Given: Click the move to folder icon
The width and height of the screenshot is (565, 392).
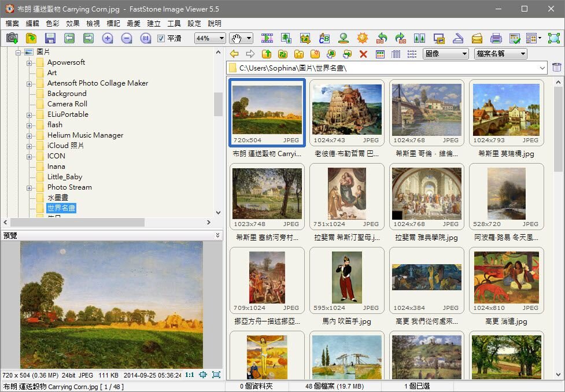Looking at the screenshot, I should tap(347, 54).
